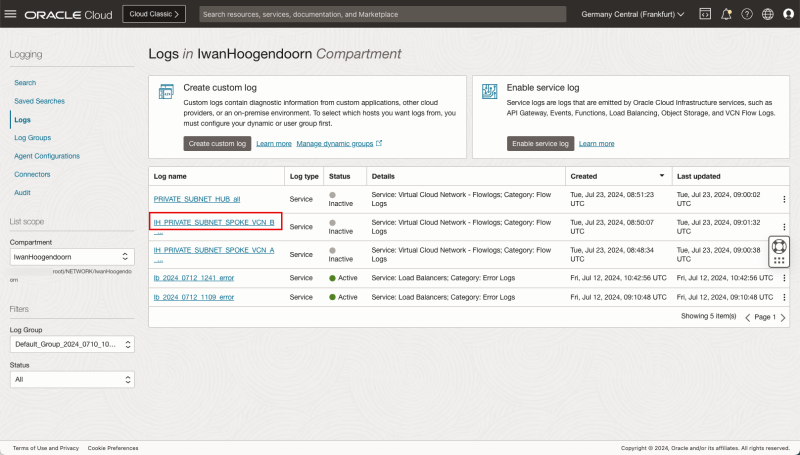Screen dimensions: 800x455
Task: Open actions menu for PRIVATE_SUBNET_HUB_all row
Action: [x=783, y=200]
